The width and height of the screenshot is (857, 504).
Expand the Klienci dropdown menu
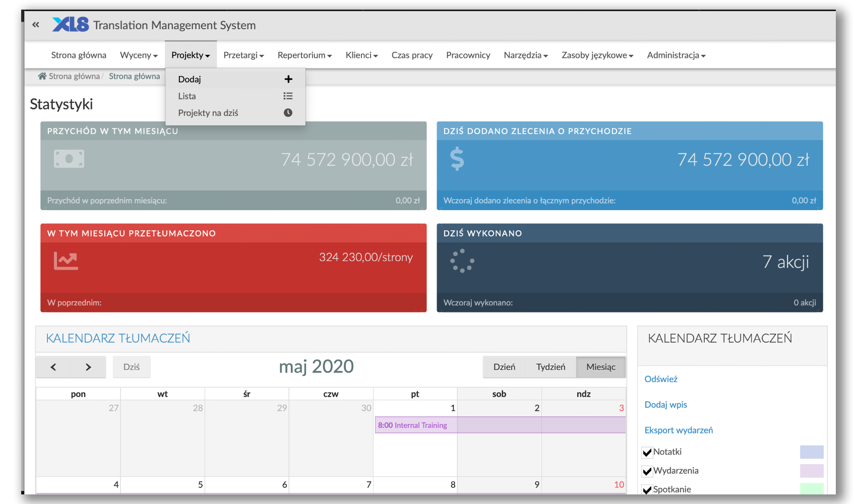361,55
